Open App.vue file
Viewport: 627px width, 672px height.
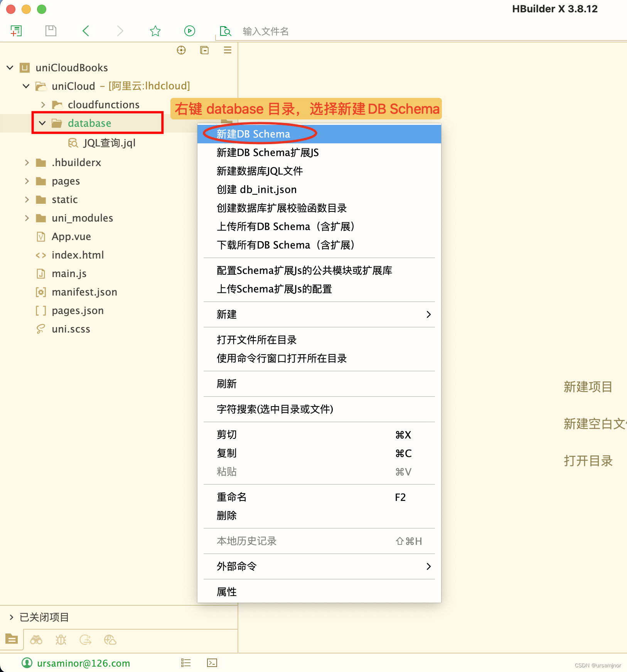[71, 237]
